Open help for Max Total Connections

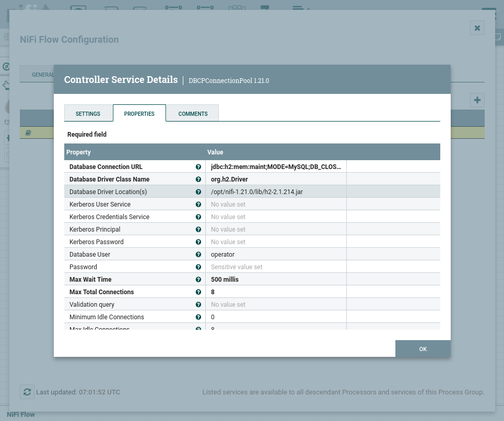pyautogui.click(x=198, y=292)
